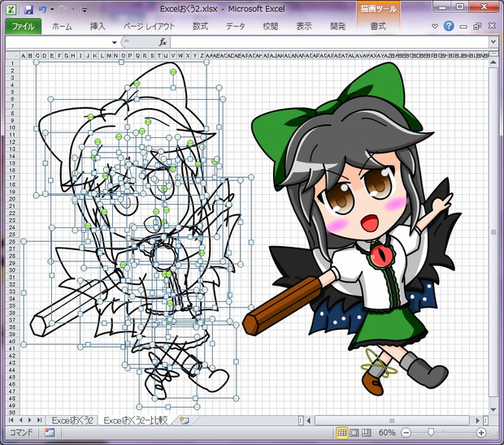Open Customize Quick Access Toolbar dropdown

point(85,10)
